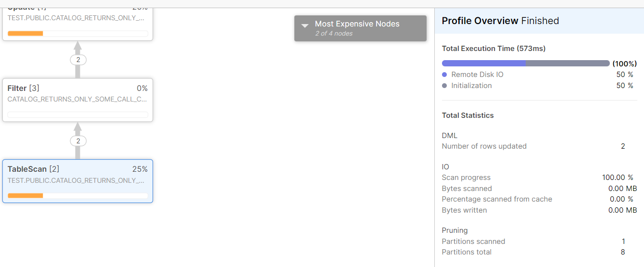The width and height of the screenshot is (644, 267).
Task: Click row count badge between TableScan and Filter
Action: (x=78, y=141)
